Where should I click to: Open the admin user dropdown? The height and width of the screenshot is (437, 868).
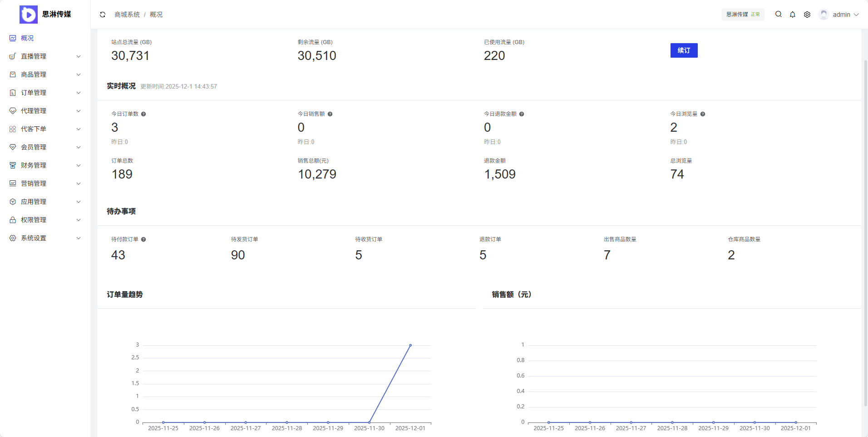[839, 15]
